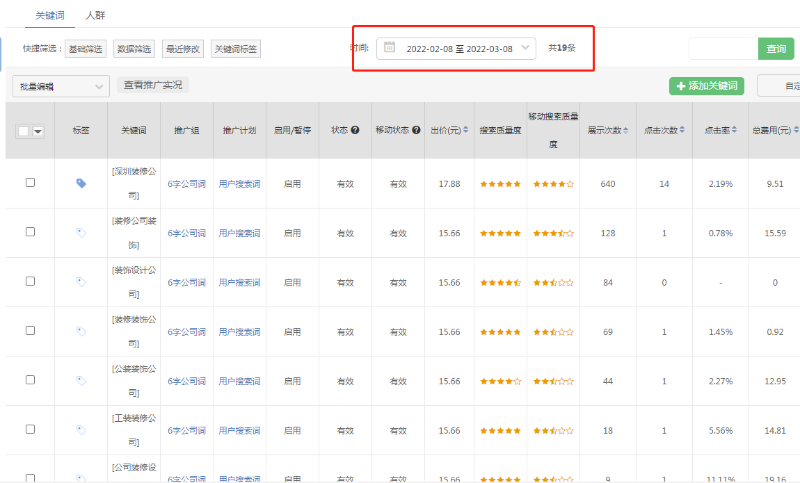Click the green 添加关键词 button

[x=706, y=86]
